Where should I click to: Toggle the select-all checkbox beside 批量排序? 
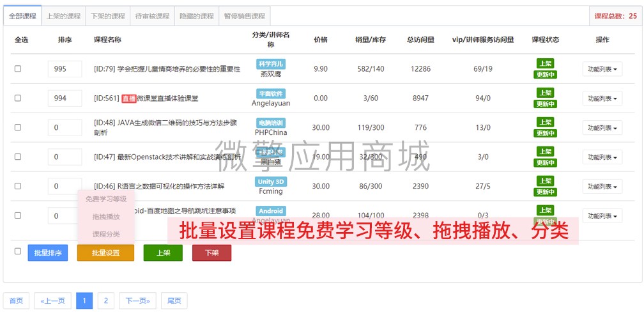18,251
